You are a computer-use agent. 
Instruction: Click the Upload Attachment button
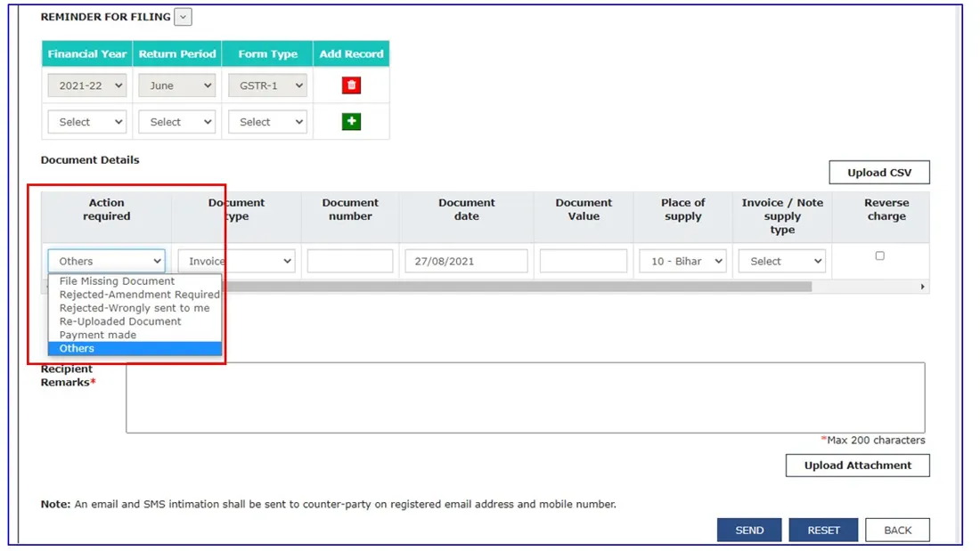857,466
